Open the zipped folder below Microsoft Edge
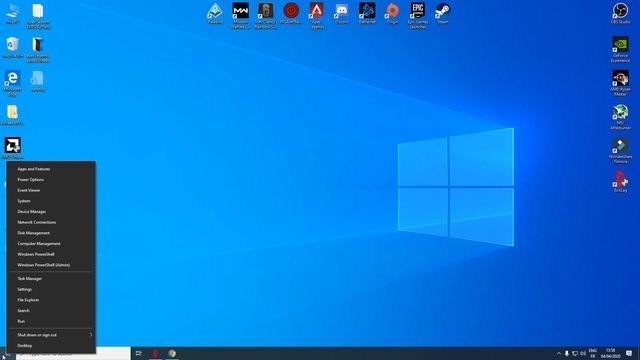Image resolution: width=640 pixels, height=360 pixels. coord(12,114)
